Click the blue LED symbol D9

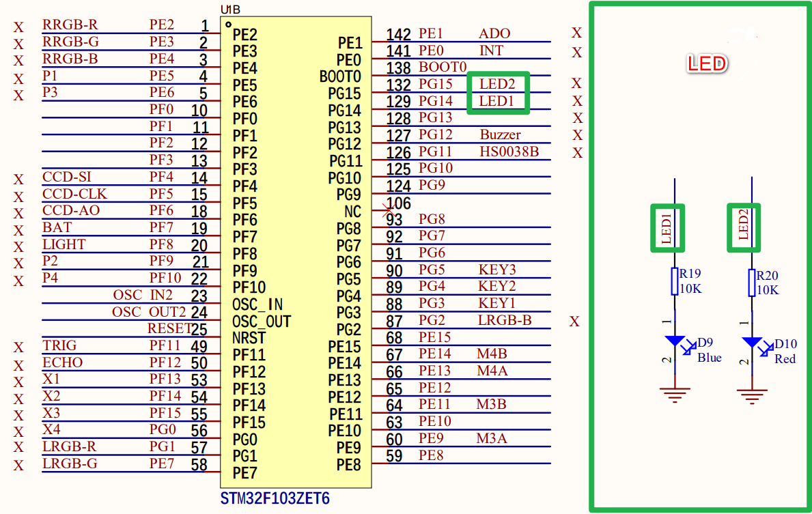[680, 346]
